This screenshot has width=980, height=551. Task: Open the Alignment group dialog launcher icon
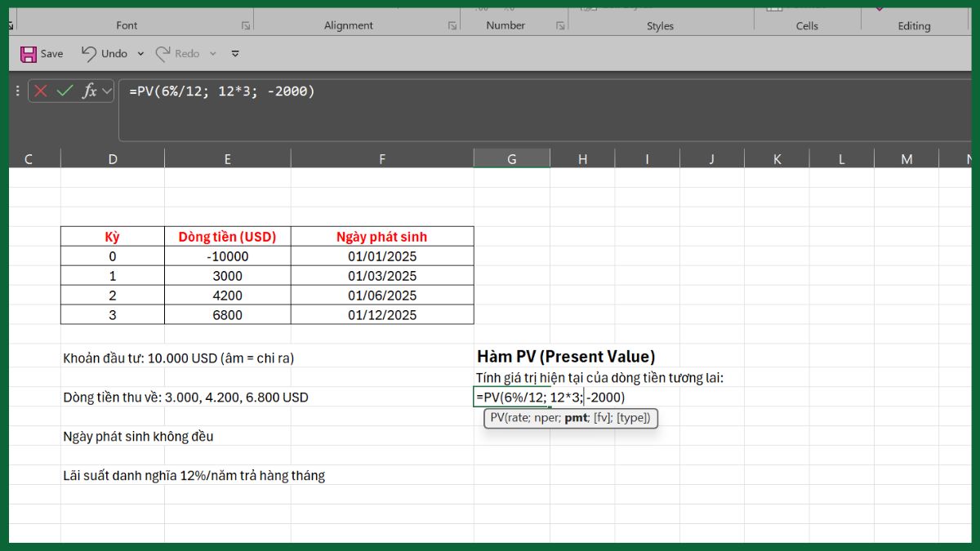452,25
